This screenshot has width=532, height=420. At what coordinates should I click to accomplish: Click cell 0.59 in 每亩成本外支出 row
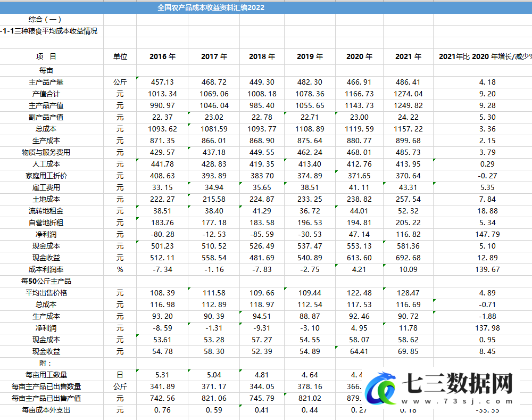(214, 410)
